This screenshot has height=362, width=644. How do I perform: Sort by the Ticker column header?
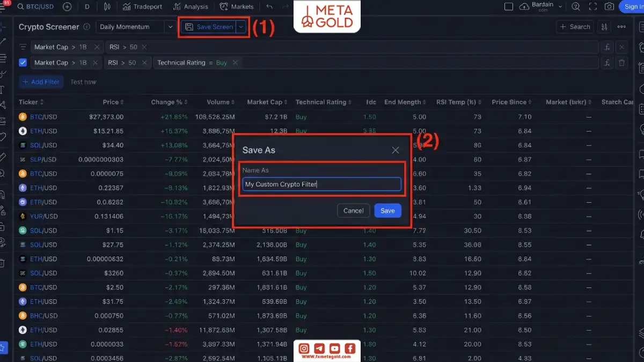pos(31,102)
